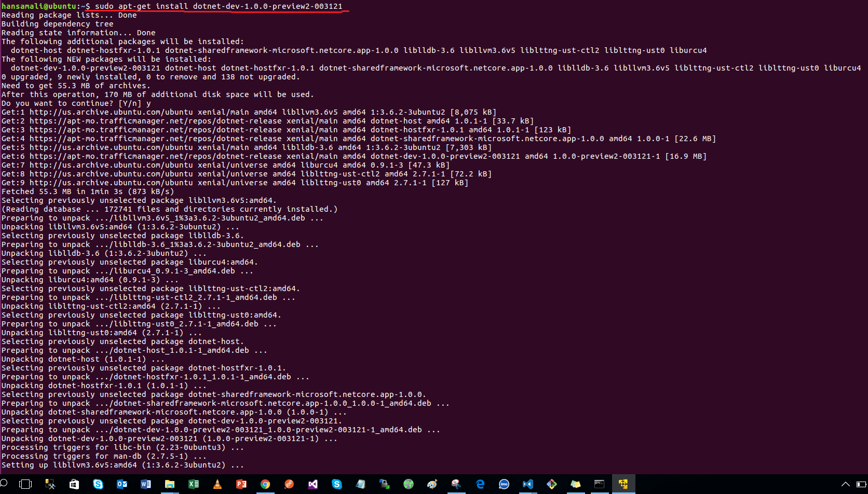This screenshot has width=868, height=494.
Task: Click 'Fetched 55.3 MB in 1min 3s' line
Action: point(88,191)
